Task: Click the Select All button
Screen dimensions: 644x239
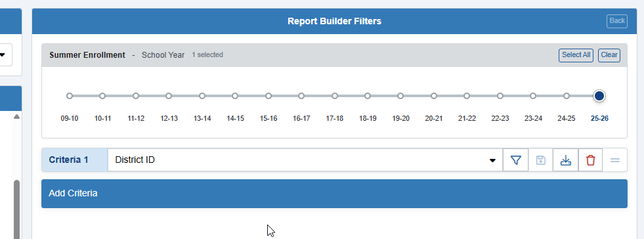Action: tap(576, 55)
